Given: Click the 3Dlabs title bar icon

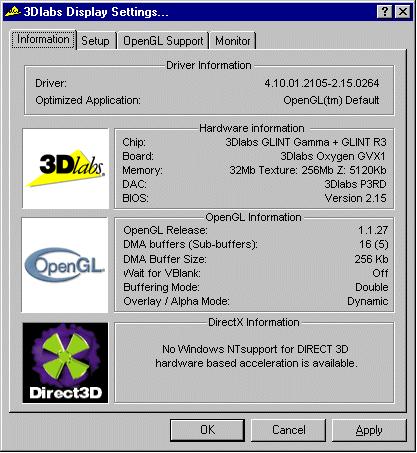Looking at the screenshot, I should (13, 12).
